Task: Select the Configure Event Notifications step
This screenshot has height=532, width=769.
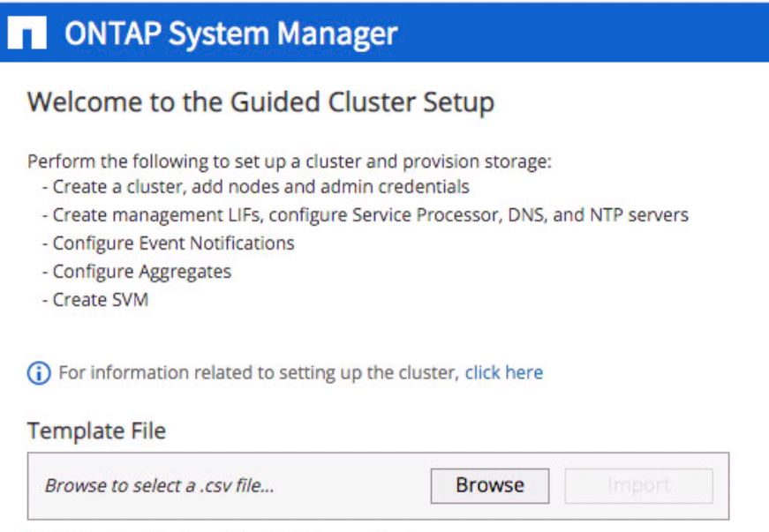Action: [x=173, y=243]
